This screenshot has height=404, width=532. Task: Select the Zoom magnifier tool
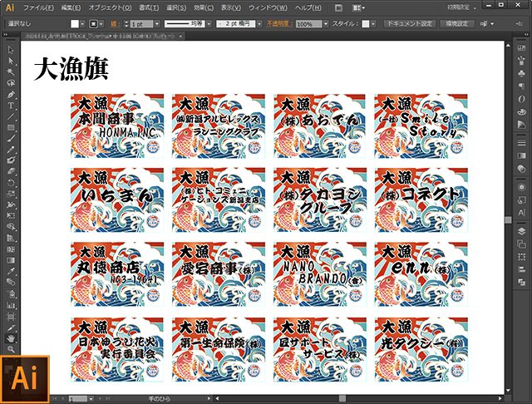click(x=11, y=349)
